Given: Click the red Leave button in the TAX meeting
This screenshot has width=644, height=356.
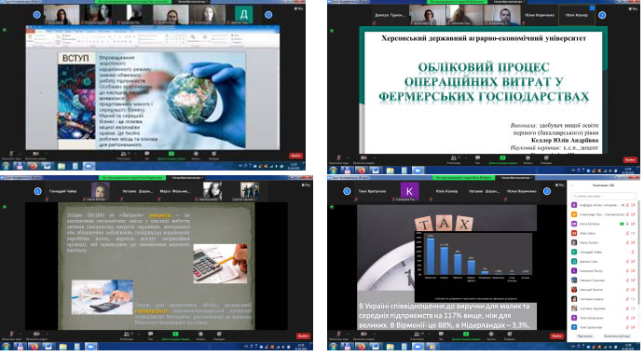Looking at the screenshot, I should pos(556,335).
